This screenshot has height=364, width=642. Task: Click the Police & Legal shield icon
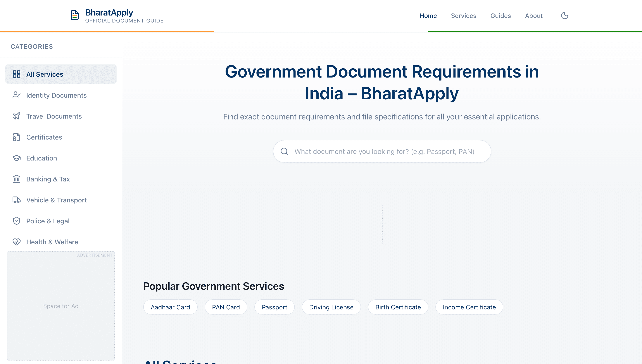(17, 221)
